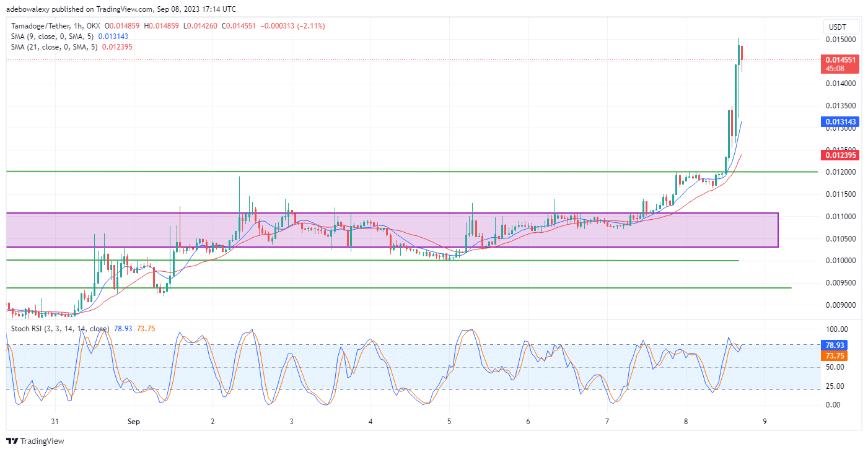Click the 0.014000 price axis label
Image resolution: width=868 pixels, height=452 pixels.
click(x=840, y=83)
